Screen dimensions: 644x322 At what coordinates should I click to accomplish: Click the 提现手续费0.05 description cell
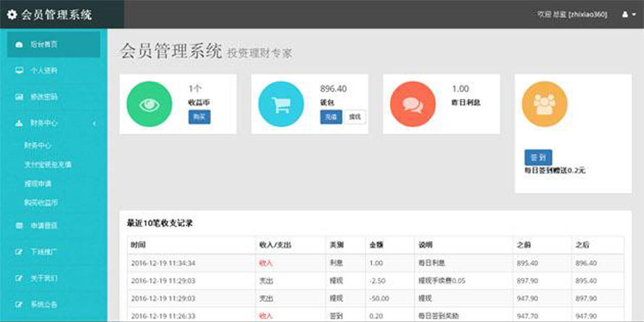point(442,281)
